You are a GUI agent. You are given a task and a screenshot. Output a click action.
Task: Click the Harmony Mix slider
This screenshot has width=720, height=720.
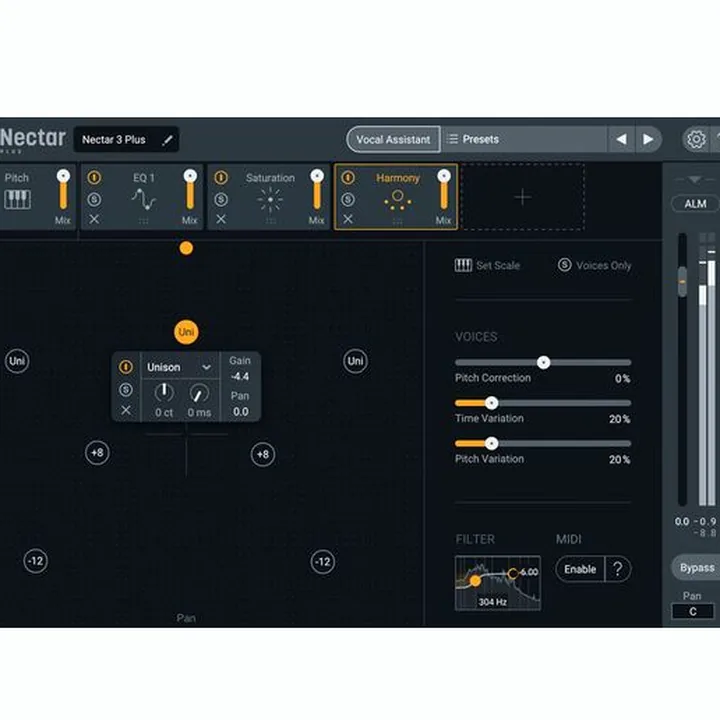(444, 191)
